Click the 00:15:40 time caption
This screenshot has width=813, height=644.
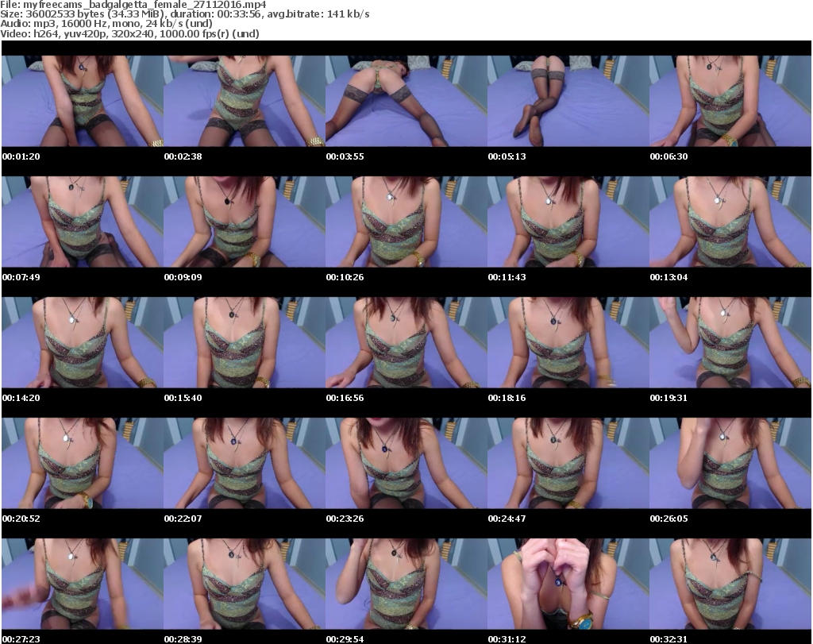pos(183,398)
